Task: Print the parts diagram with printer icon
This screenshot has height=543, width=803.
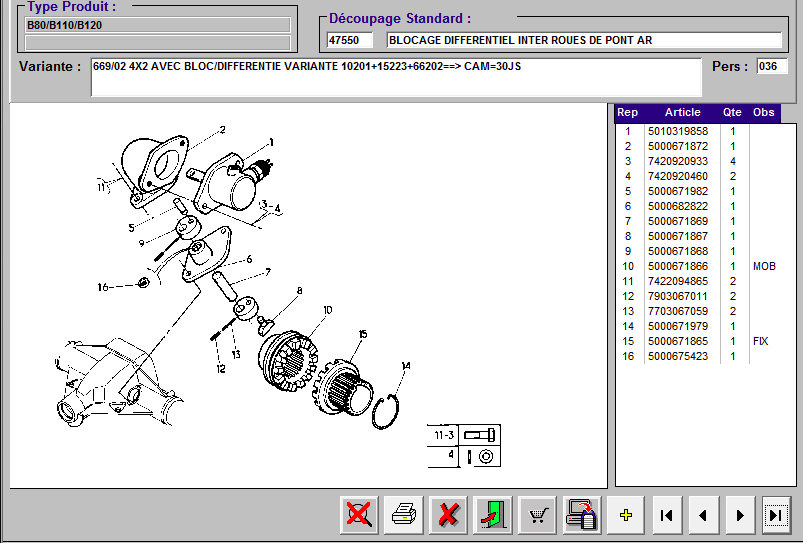Action: pos(403,515)
